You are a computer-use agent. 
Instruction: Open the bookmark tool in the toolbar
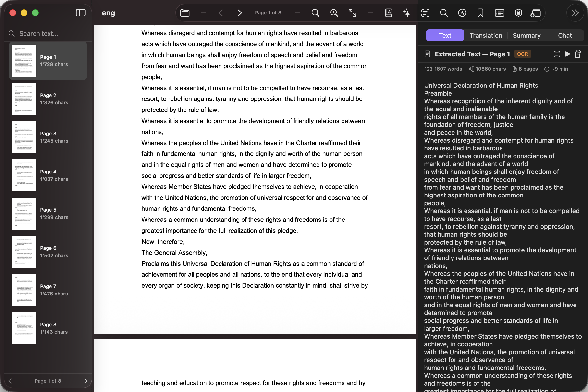click(x=480, y=13)
